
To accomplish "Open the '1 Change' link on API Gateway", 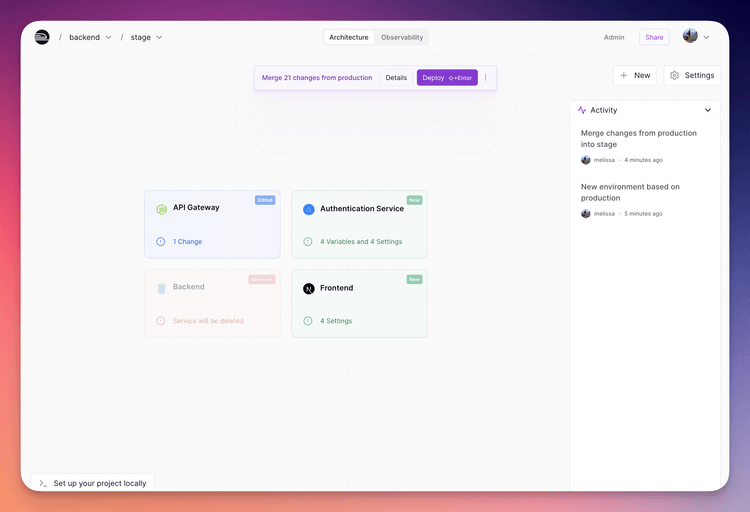I will (187, 242).
